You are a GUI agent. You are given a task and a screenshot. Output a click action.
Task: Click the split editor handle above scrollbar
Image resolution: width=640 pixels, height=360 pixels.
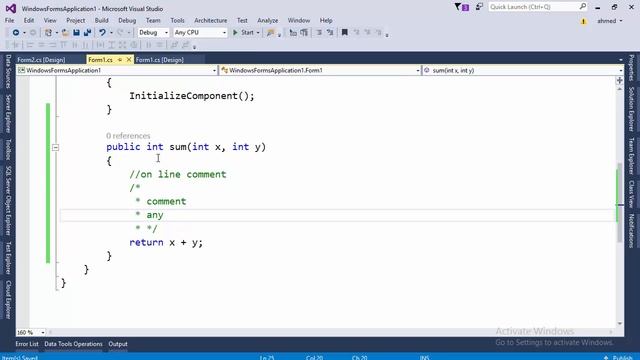click(620, 80)
